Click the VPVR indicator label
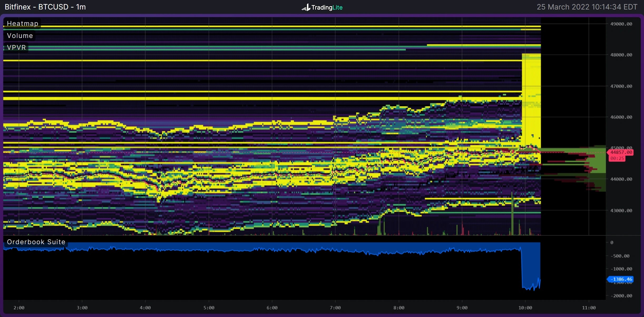The height and width of the screenshot is (317, 644). click(x=16, y=47)
